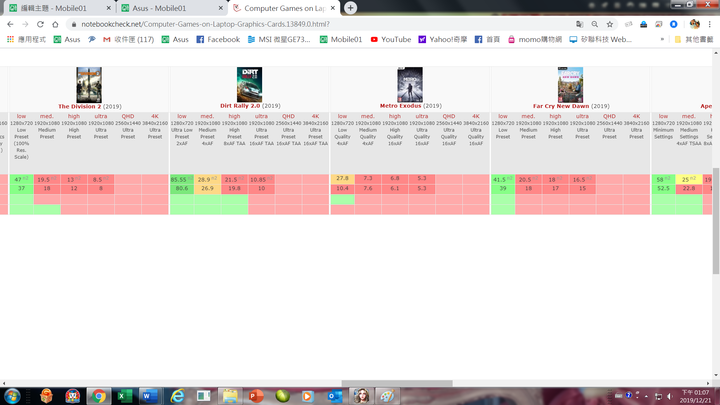Click the horizontal scrollbar right arrow
The height and width of the screenshot is (405, 720).
point(708,383)
